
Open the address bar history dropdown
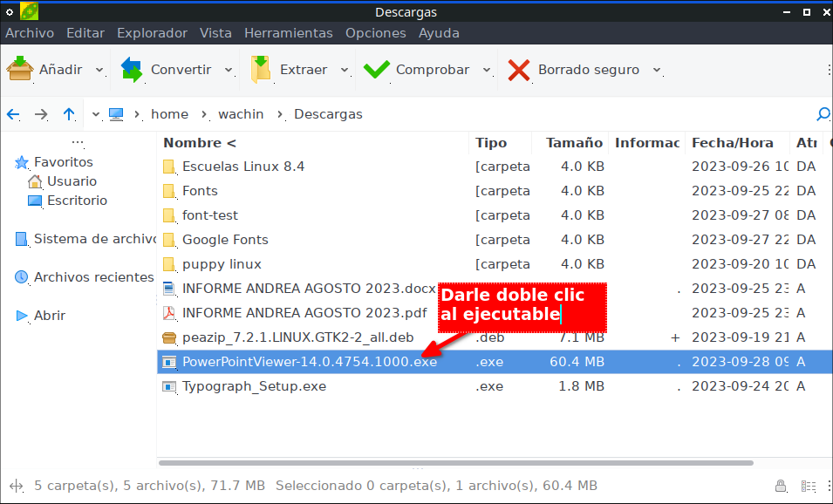[x=96, y=114]
